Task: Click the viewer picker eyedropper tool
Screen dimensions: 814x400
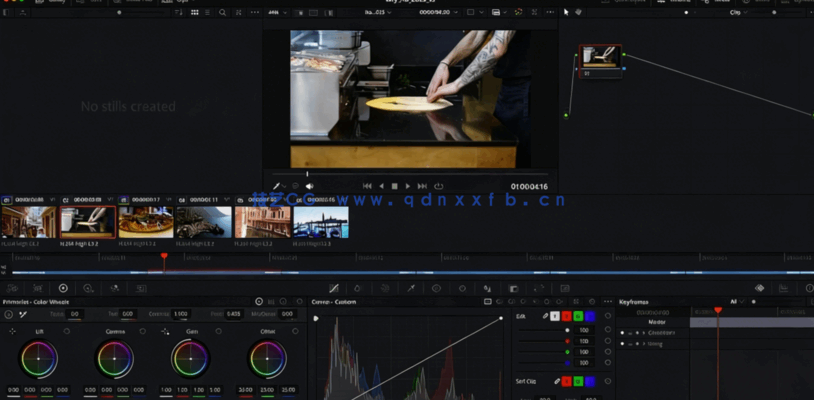Action: (x=277, y=186)
